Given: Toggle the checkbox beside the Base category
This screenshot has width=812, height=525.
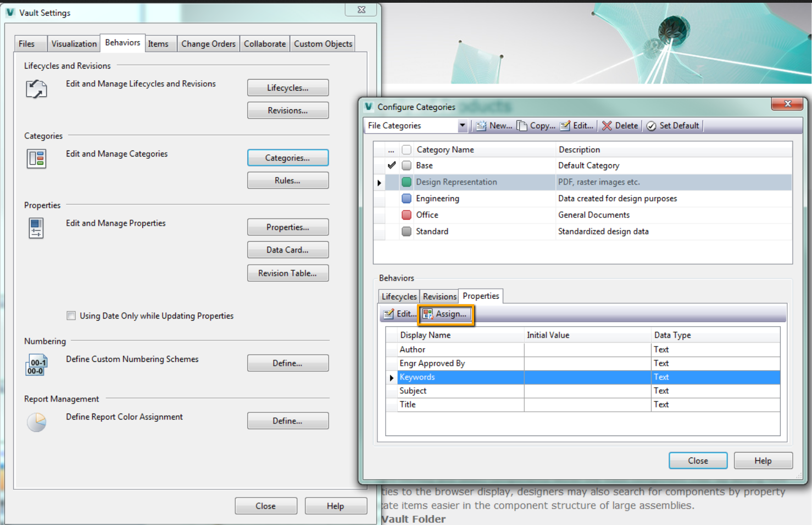Looking at the screenshot, I should click(x=406, y=165).
